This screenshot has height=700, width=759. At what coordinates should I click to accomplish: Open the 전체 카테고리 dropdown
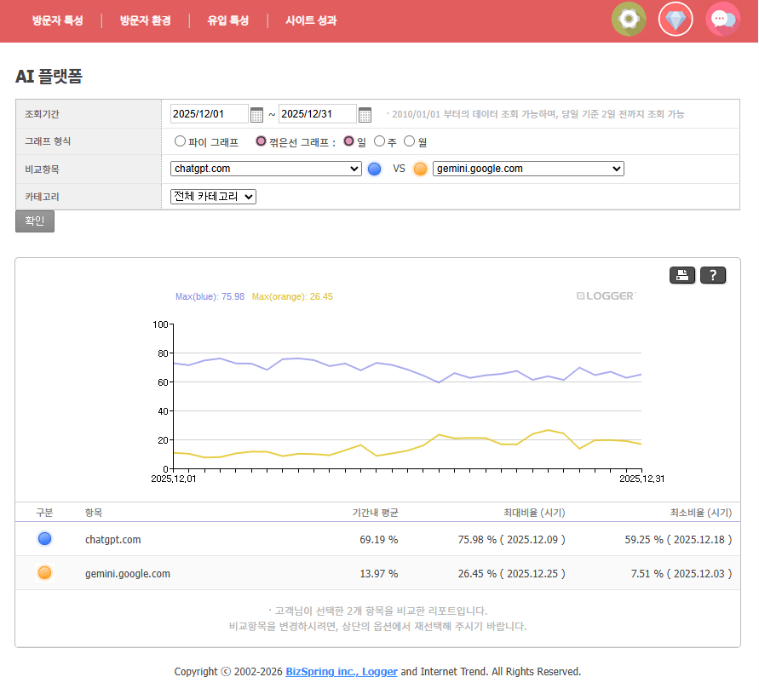(213, 197)
